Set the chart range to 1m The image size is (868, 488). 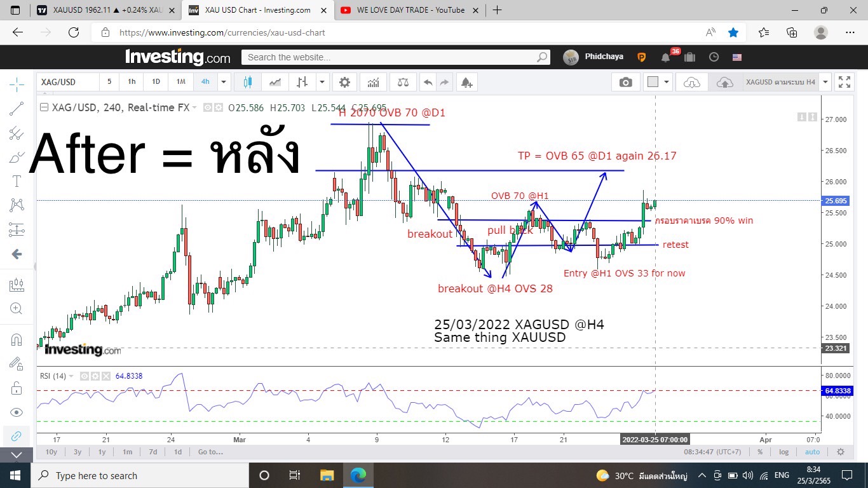point(128,452)
